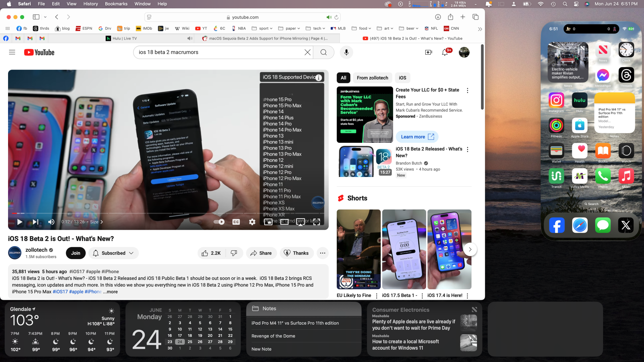Click the Join channel button
The width and height of the screenshot is (644, 362).
pyautogui.click(x=76, y=253)
